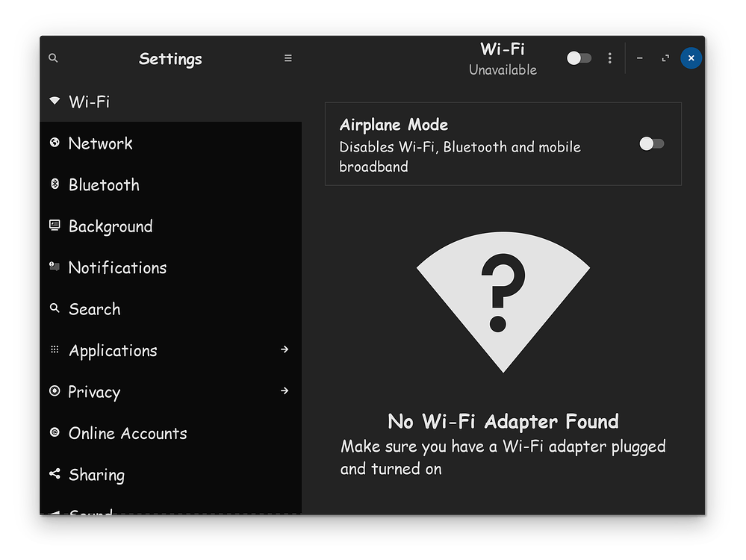Viewport: 746px width, 560px height.
Task: Click the search magnifier icon in the header bar
Action: pos(53,57)
